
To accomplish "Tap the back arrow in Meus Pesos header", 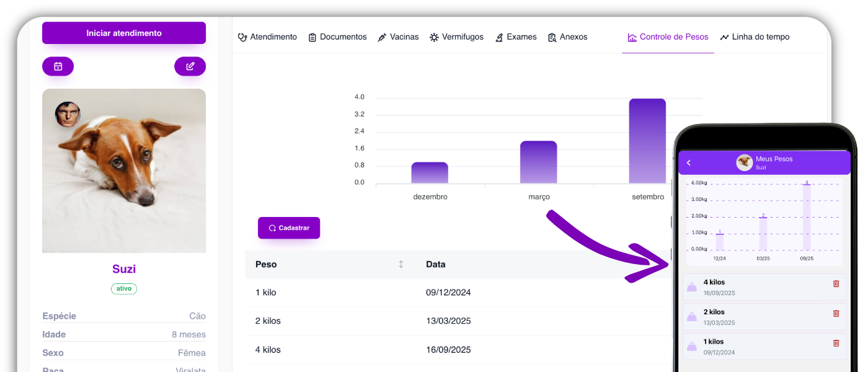I will (x=689, y=162).
